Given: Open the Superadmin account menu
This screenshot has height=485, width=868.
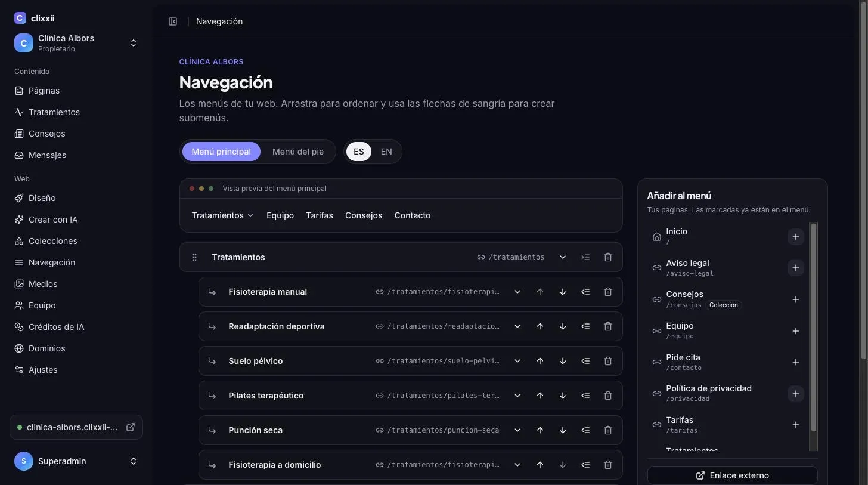Looking at the screenshot, I should pos(76,461).
